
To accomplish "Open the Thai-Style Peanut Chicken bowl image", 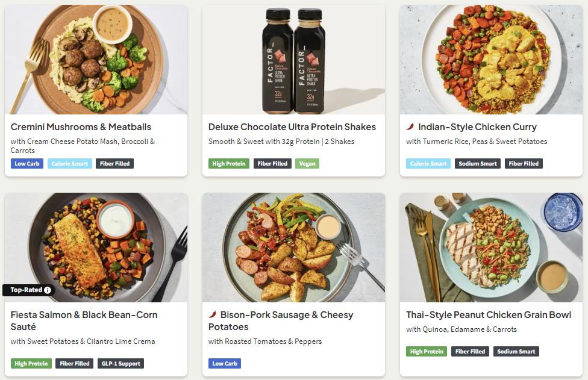I will tap(491, 247).
